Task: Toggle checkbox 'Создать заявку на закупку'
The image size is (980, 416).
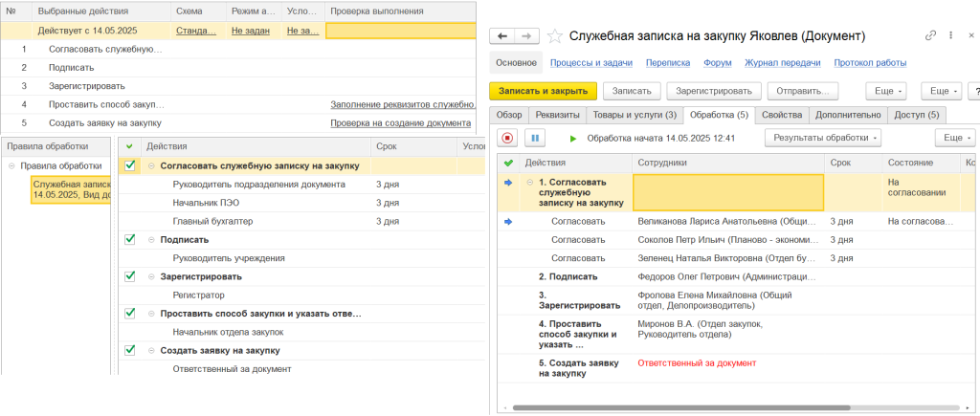Action: point(130,350)
